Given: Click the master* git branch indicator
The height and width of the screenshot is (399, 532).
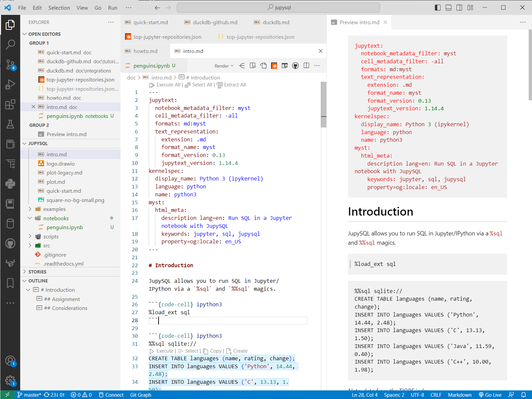Looking at the screenshot, I should pos(29,395).
